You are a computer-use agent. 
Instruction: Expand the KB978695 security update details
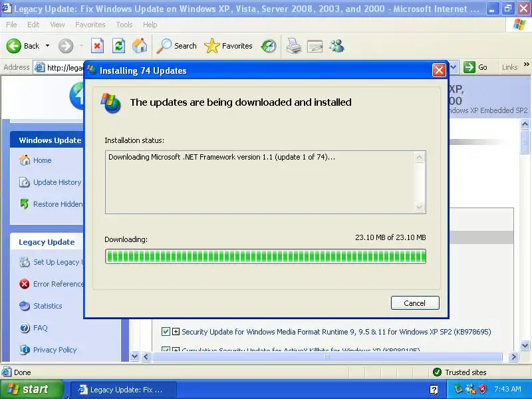pyautogui.click(x=176, y=331)
